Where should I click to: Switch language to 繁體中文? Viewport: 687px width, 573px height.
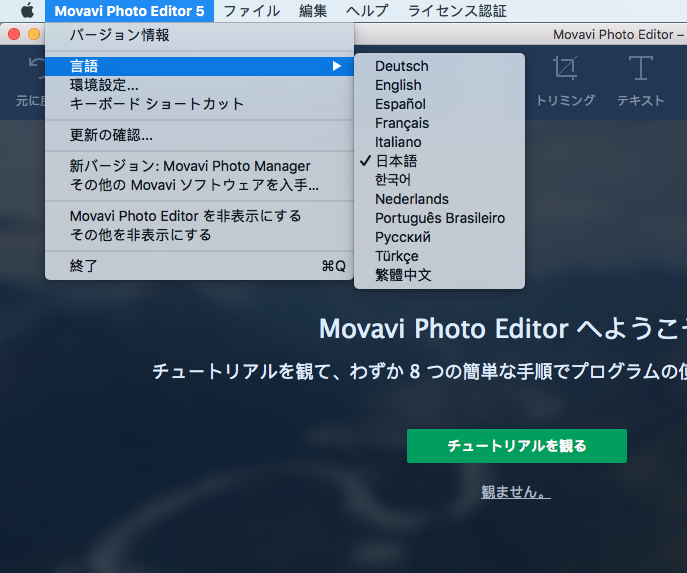[x=439, y=275]
